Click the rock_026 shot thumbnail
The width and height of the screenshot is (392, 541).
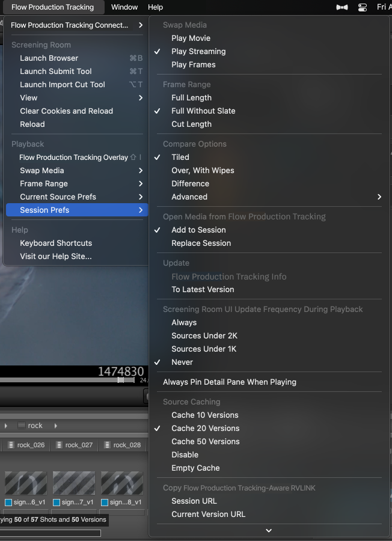tap(26, 483)
